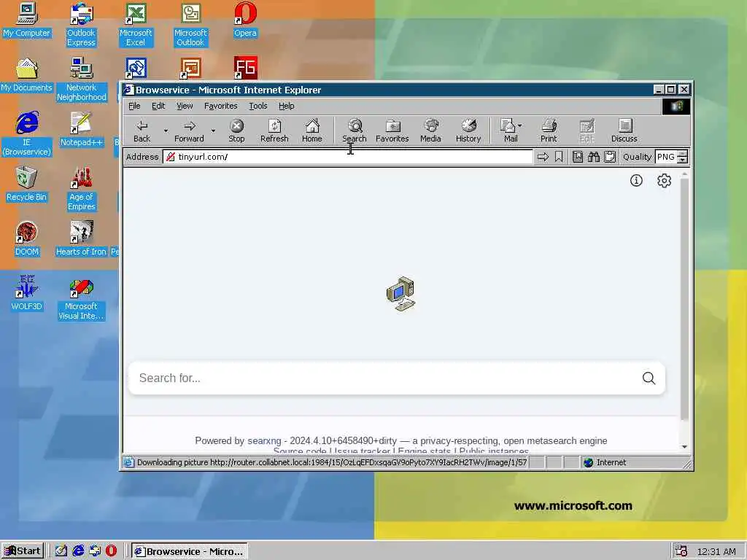Viewport: 747px width, 560px height.
Task: Show browsing History
Action: pyautogui.click(x=468, y=131)
